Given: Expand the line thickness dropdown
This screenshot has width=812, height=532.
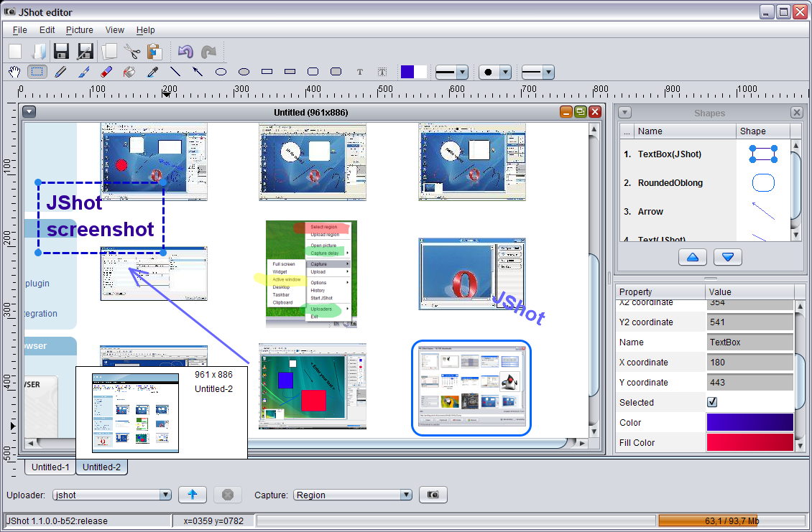Looking at the screenshot, I should coord(461,72).
